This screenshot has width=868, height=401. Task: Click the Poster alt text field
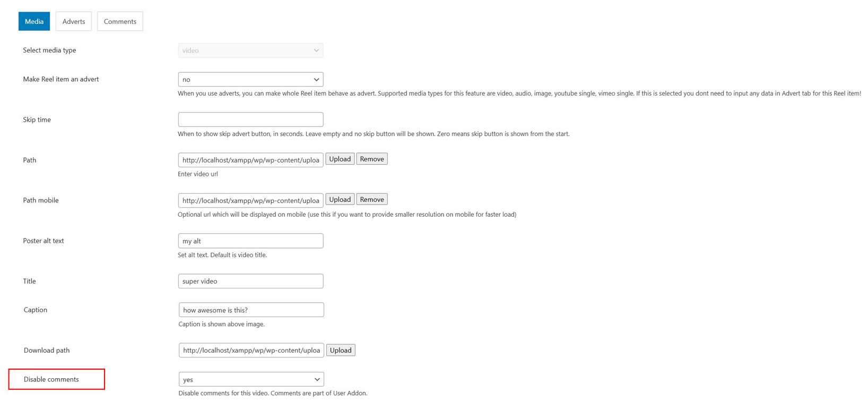coord(250,241)
